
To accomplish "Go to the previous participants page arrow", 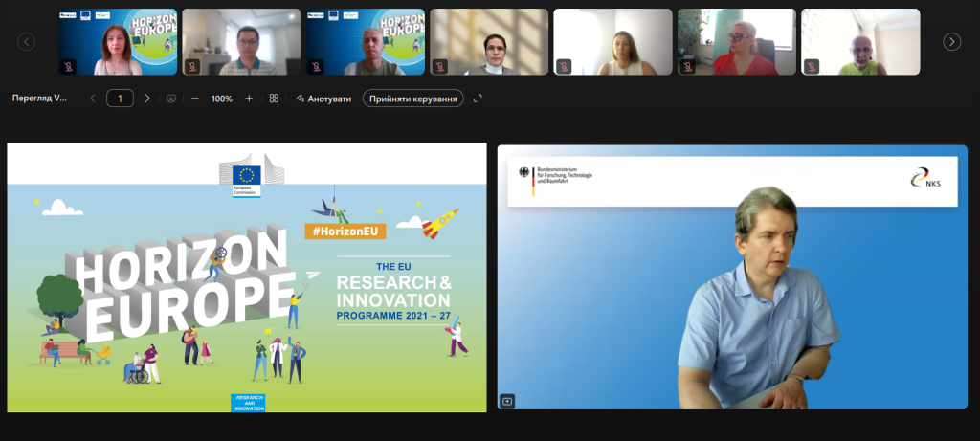I will coord(26,42).
